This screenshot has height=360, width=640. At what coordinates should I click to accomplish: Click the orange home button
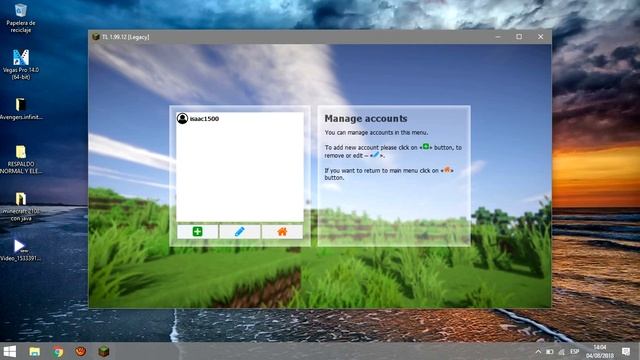tap(282, 232)
